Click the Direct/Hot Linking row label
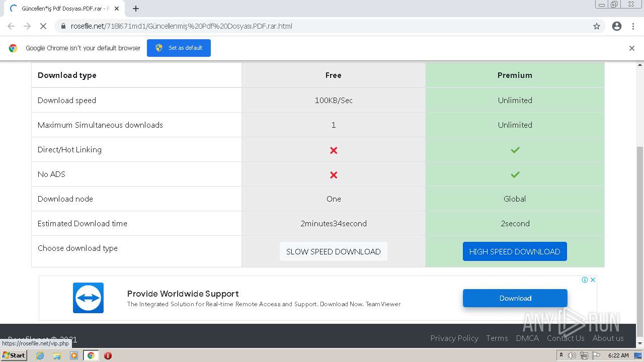Viewport: 644px width, 362px height. [x=69, y=149]
